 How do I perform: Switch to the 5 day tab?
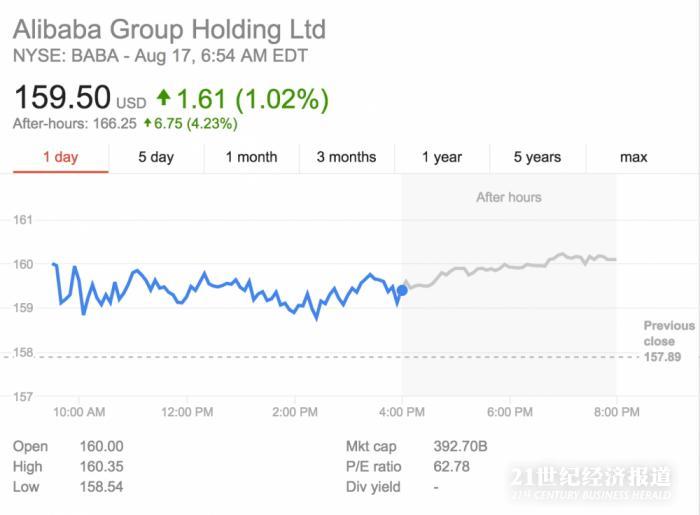pos(156,157)
